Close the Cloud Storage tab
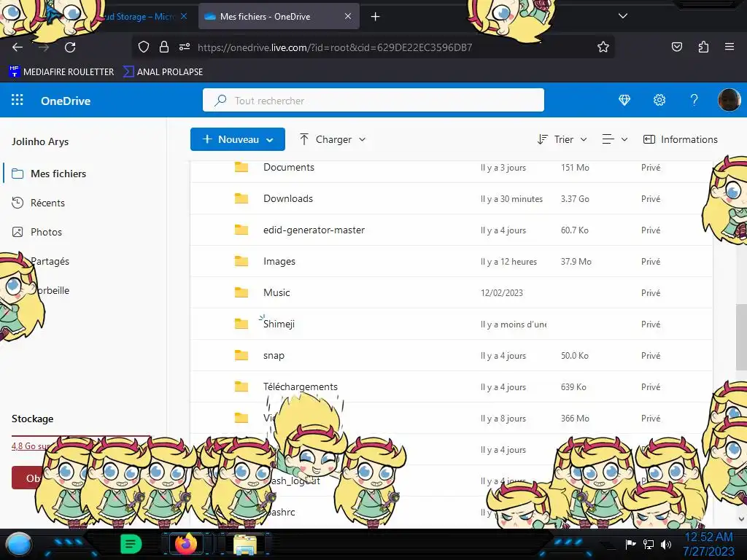The image size is (747, 560). pos(183,16)
